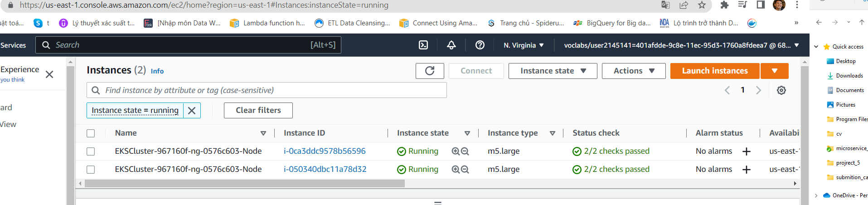Open the Chrome profile avatar
Image resolution: width=868 pixels, height=205 pixels.
point(779,5)
